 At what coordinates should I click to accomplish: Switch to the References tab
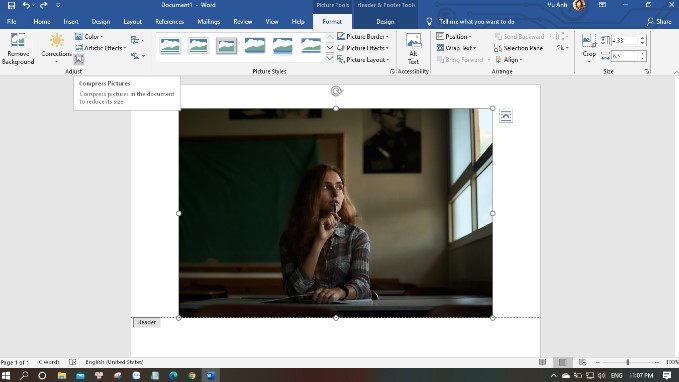[x=169, y=21]
